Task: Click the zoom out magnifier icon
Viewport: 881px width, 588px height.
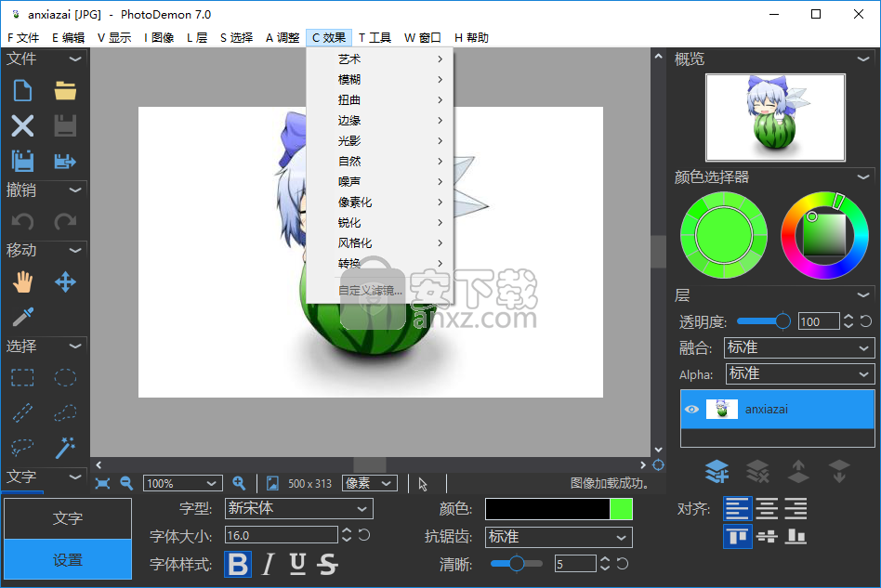Action: click(x=126, y=483)
